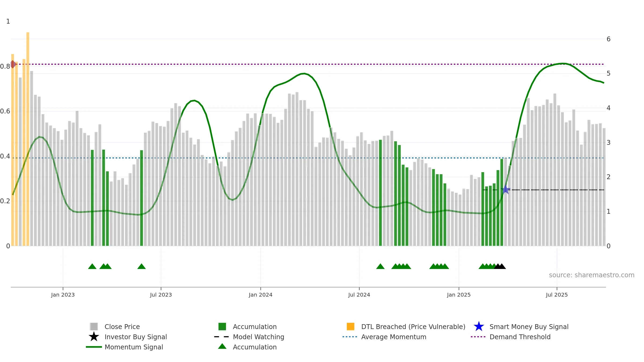Click the green Accumulation square legend icon
The image size is (644, 362).
[222, 327]
